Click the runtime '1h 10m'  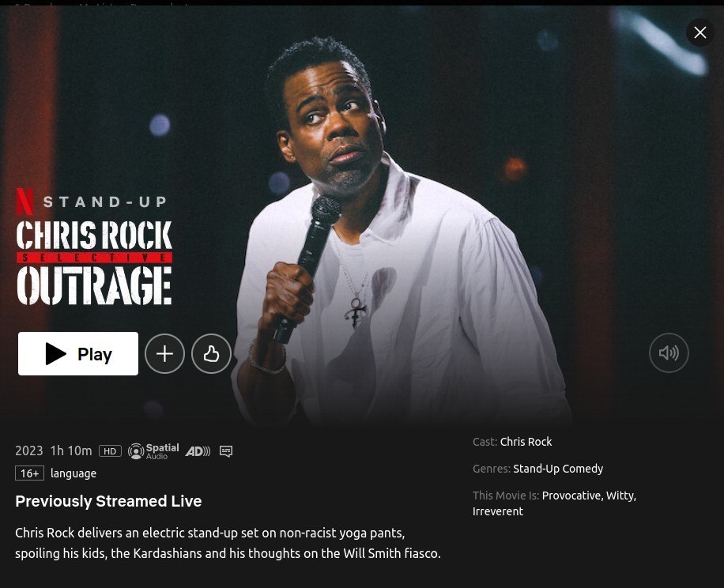coord(71,450)
